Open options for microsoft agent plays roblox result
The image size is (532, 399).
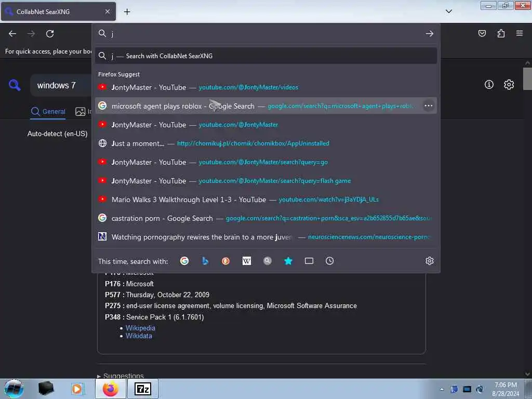(428, 106)
